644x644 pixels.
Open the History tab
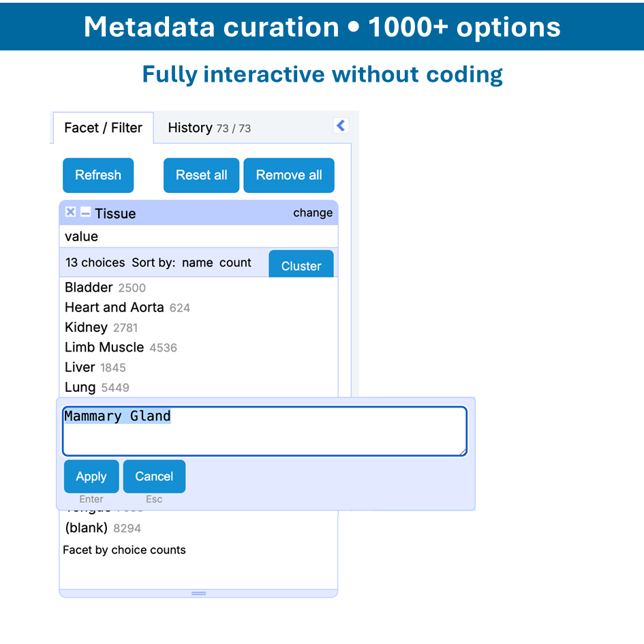[x=209, y=128]
